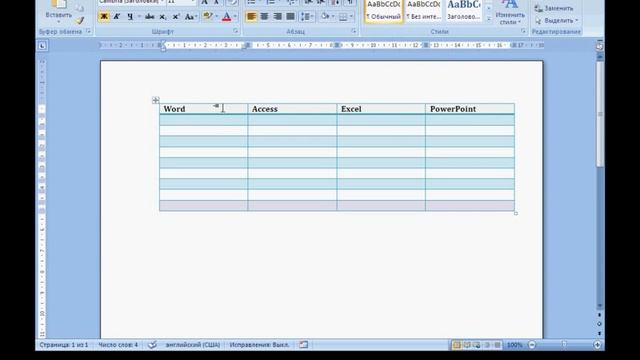
Task: Click the 100% zoom level
Action: click(x=514, y=345)
